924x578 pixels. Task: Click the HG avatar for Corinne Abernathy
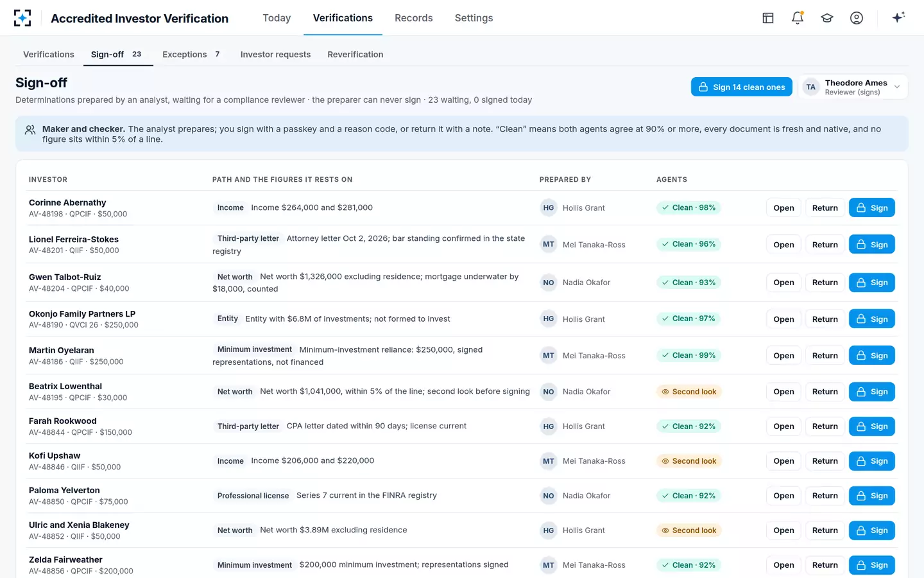(549, 208)
